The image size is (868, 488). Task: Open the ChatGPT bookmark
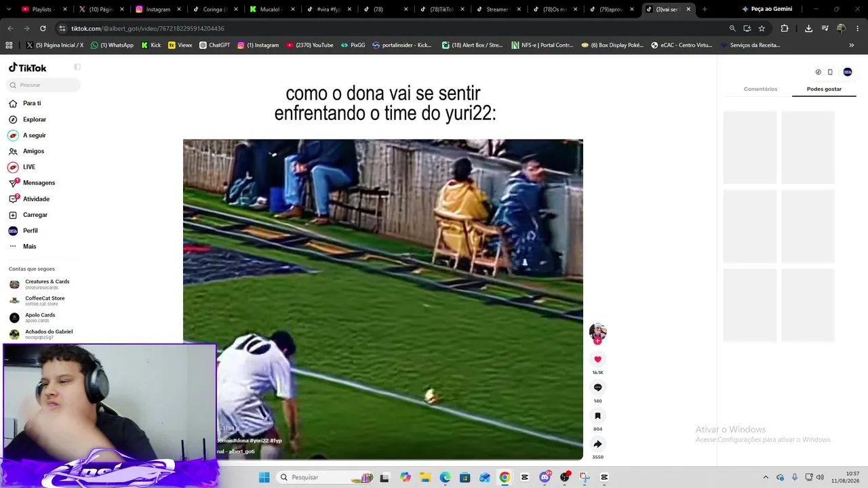[x=214, y=45]
